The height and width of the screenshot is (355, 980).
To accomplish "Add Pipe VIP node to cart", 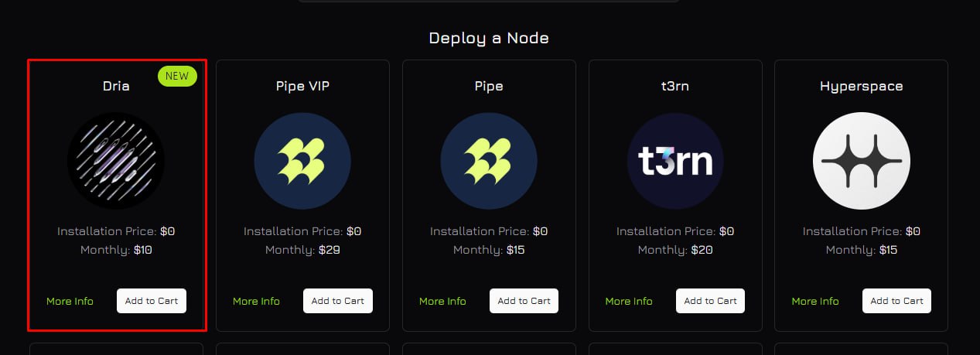I will (x=338, y=301).
